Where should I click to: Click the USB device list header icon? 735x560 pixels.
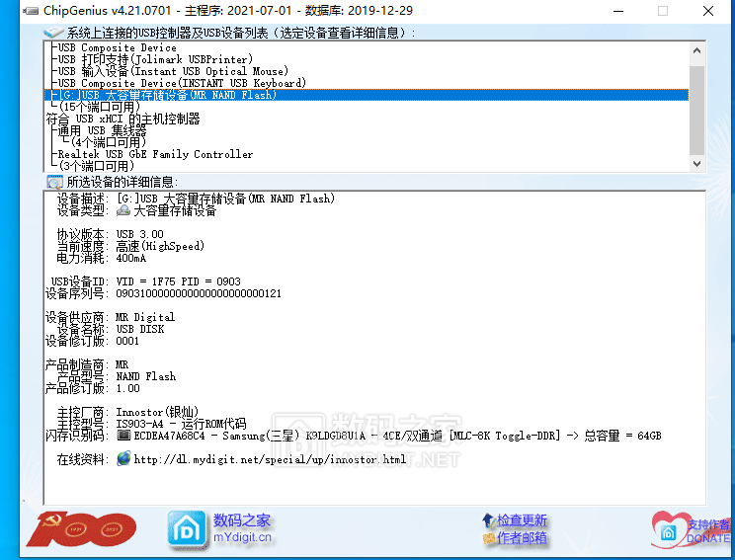click(54, 33)
